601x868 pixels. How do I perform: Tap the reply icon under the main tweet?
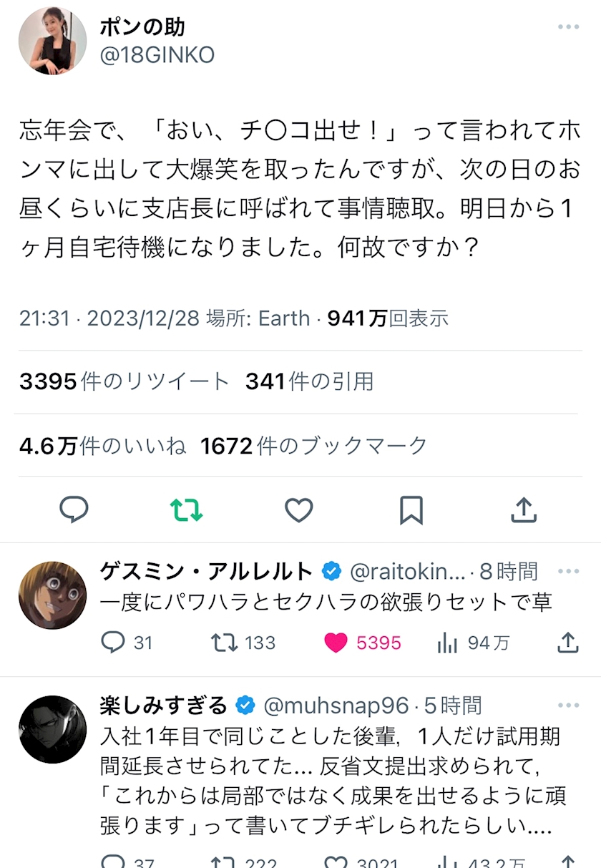[x=74, y=509]
